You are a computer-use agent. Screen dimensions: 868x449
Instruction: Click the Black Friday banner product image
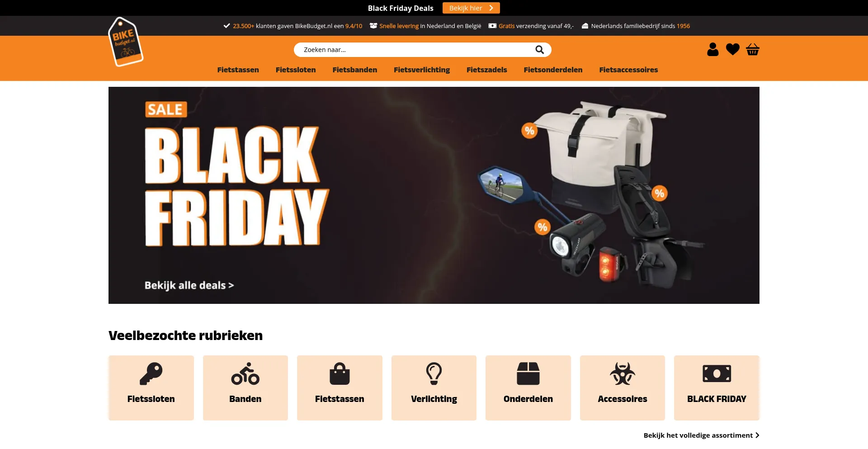pos(588,195)
